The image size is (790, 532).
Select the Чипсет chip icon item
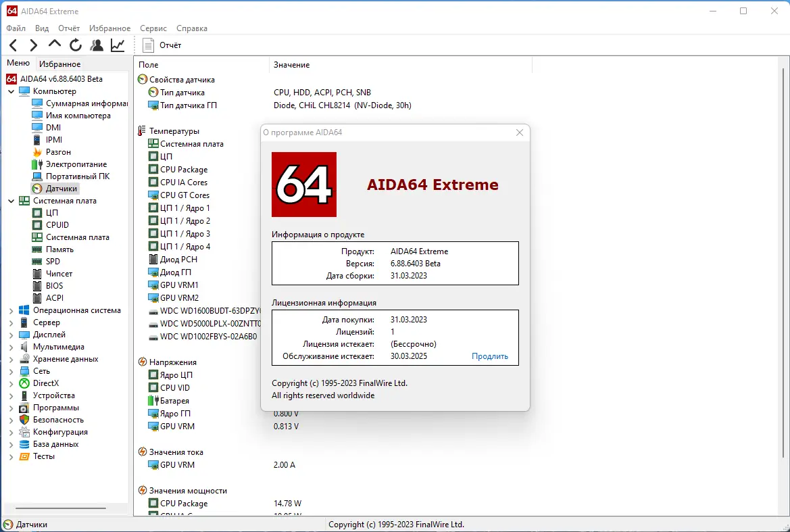click(x=37, y=274)
